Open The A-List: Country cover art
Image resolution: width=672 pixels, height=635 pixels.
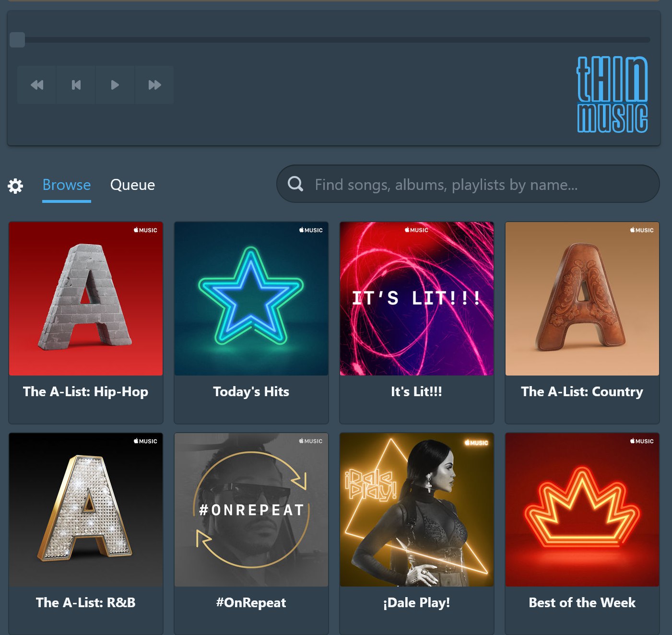click(582, 299)
